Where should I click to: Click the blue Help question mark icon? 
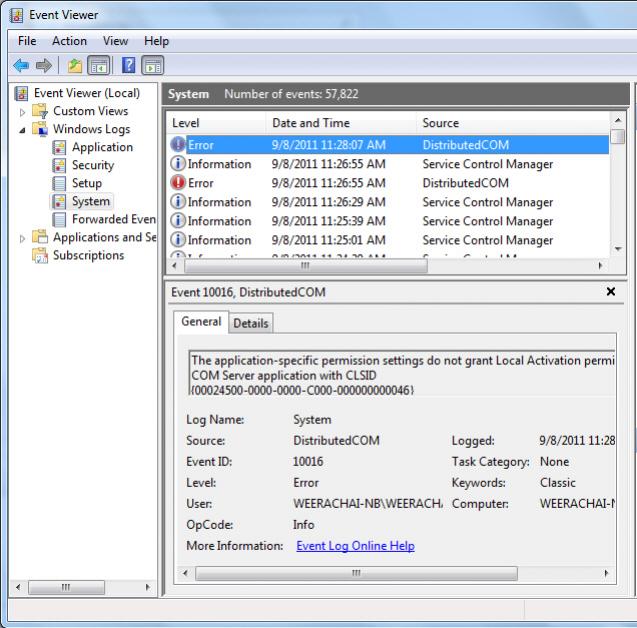pos(130,64)
